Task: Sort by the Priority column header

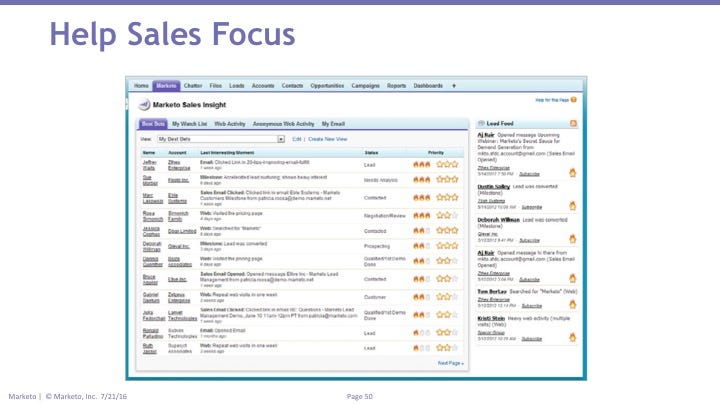Action: click(x=435, y=152)
